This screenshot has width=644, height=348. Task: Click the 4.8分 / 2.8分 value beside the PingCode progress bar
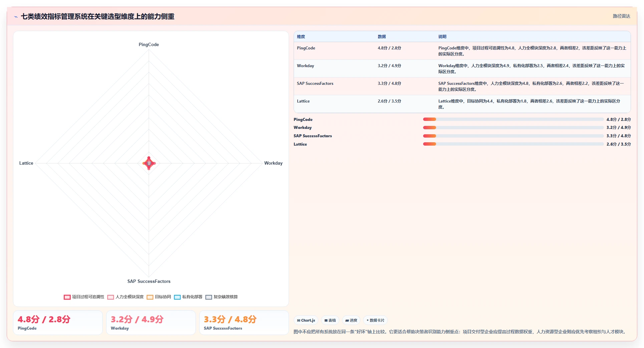tap(619, 120)
